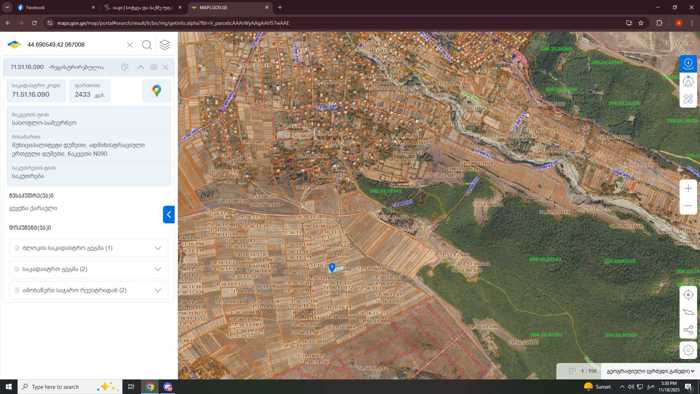Click the magnifier search icon
The image size is (700, 394).
point(147,45)
